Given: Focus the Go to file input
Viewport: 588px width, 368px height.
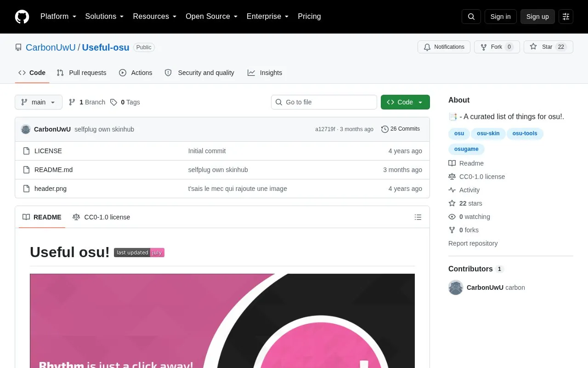Looking at the screenshot, I should click(x=324, y=102).
